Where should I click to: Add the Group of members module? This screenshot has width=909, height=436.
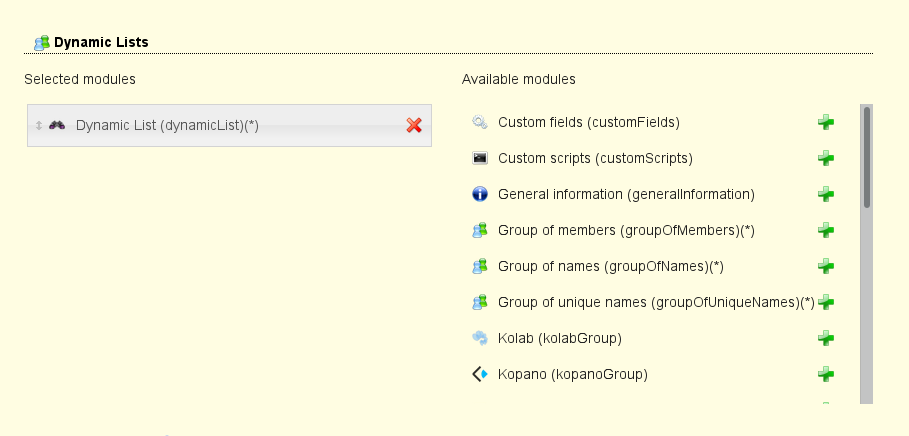point(825,230)
